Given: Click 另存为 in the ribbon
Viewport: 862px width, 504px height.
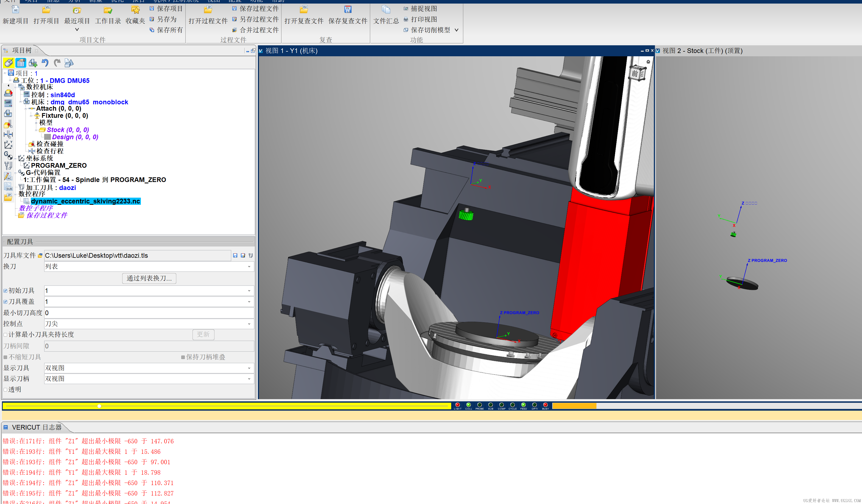Looking at the screenshot, I should [163, 19].
